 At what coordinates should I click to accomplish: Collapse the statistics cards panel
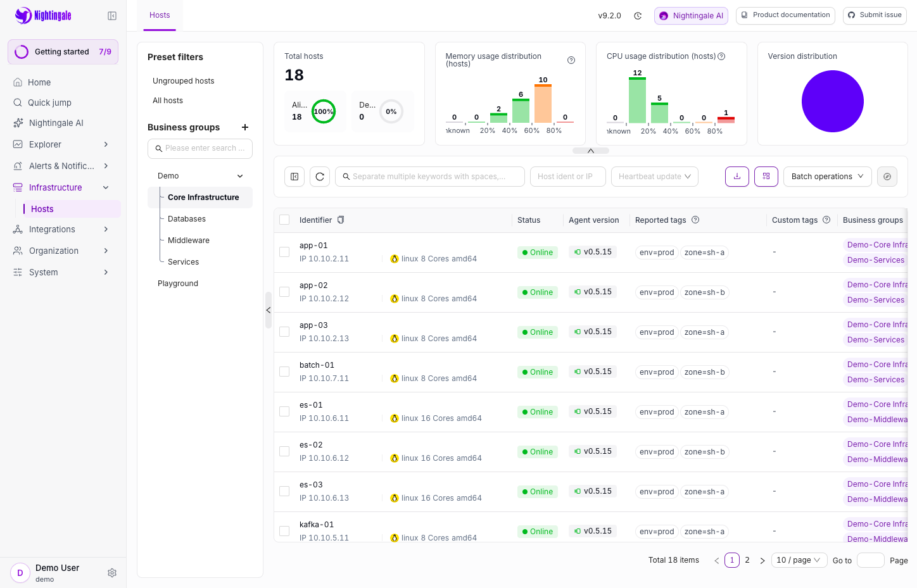coord(591,151)
